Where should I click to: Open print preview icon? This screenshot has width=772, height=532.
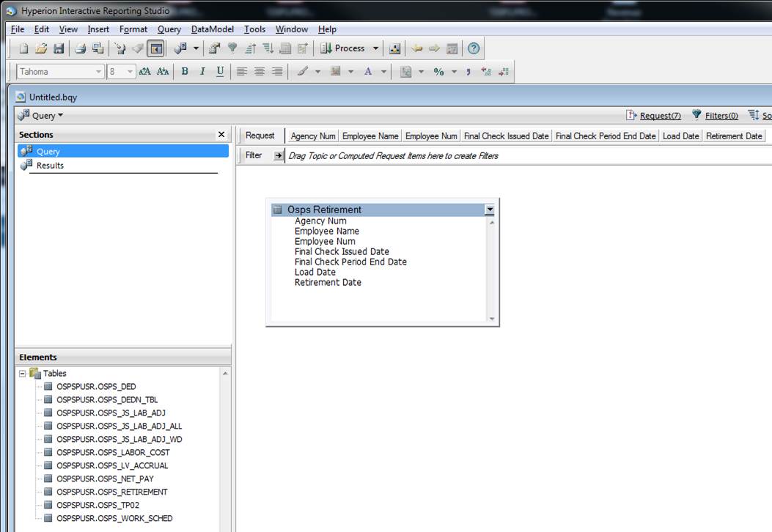tap(98, 48)
